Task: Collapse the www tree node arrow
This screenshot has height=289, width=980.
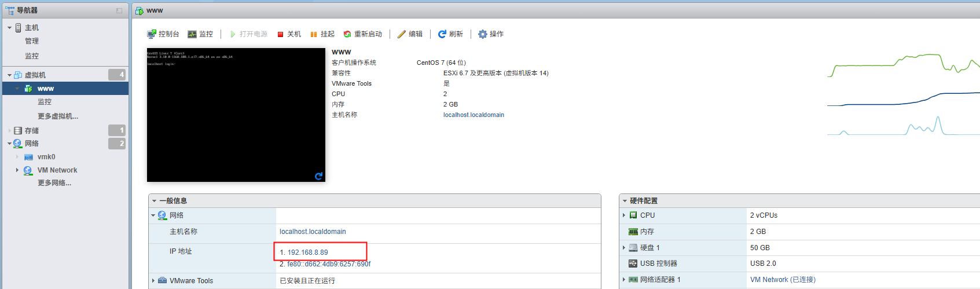Action: coord(17,89)
